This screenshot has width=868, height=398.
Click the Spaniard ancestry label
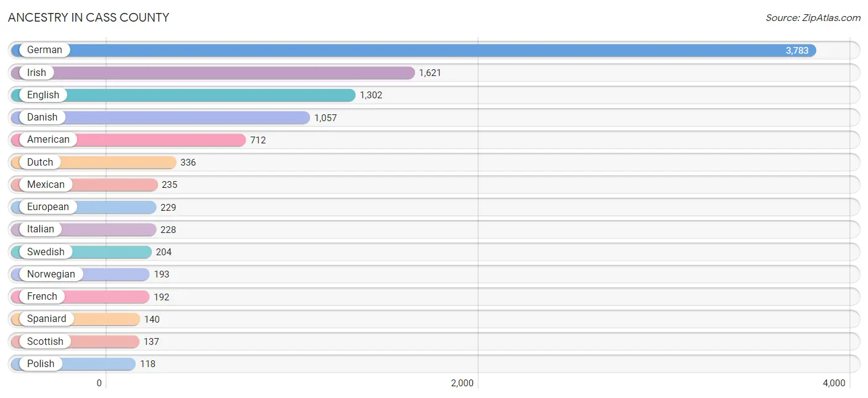[47, 319]
